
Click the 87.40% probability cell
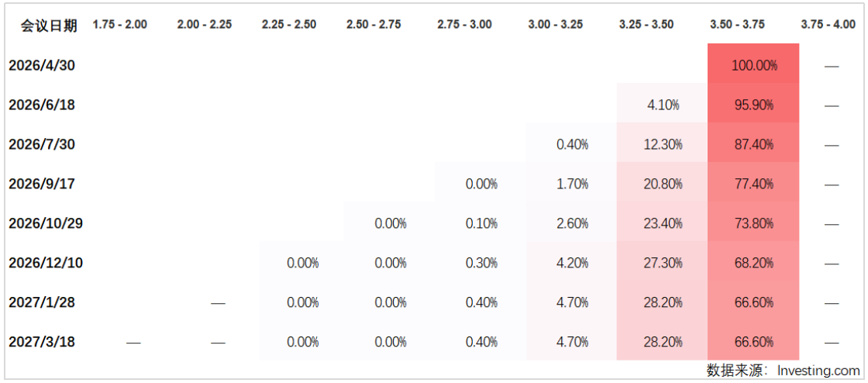[753, 144]
